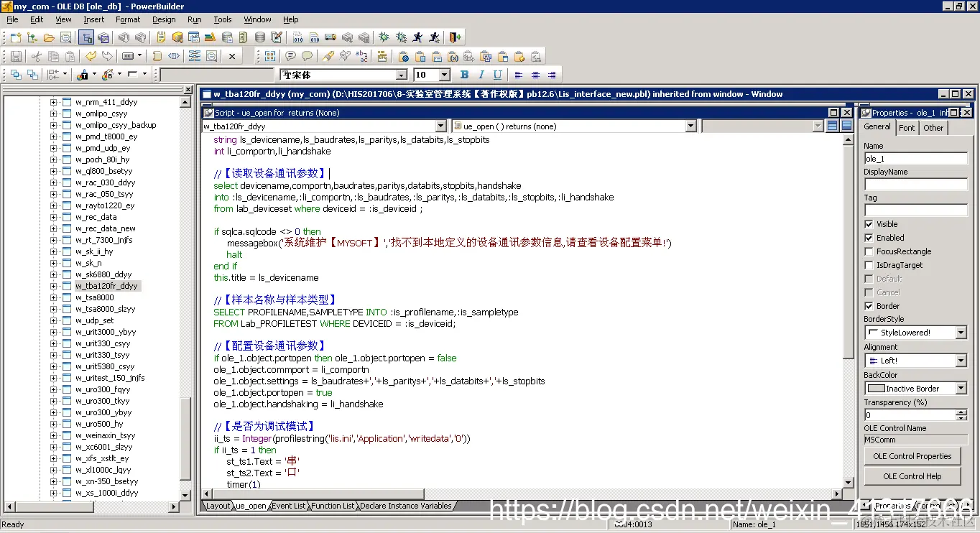Select w_tba120fr_ddyy in the system tree

tap(106, 286)
